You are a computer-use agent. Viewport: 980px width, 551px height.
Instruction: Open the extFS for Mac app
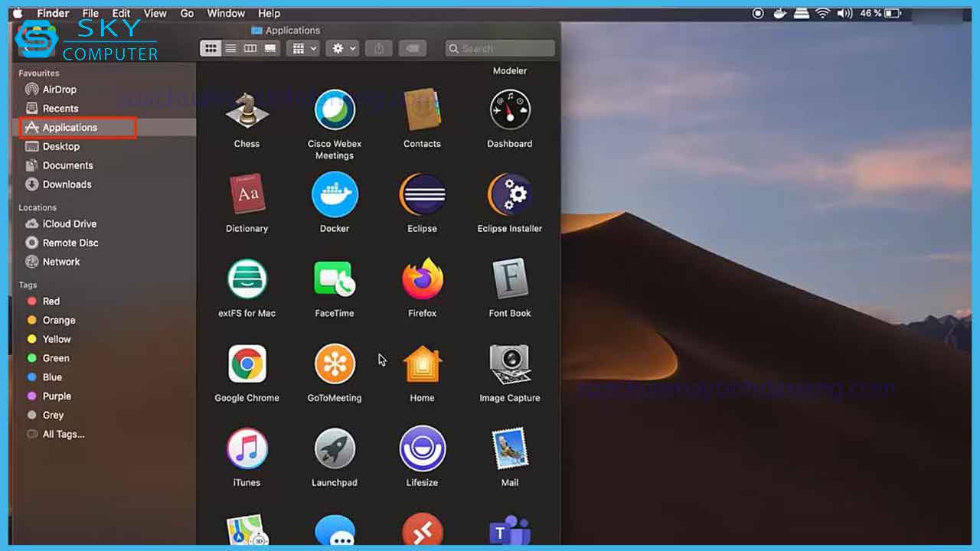click(247, 279)
